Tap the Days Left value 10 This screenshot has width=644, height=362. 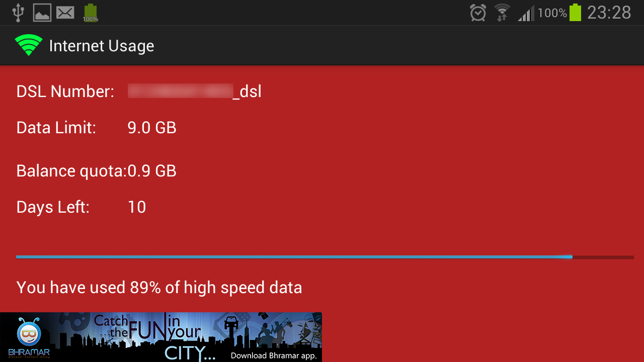(x=137, y=207)
